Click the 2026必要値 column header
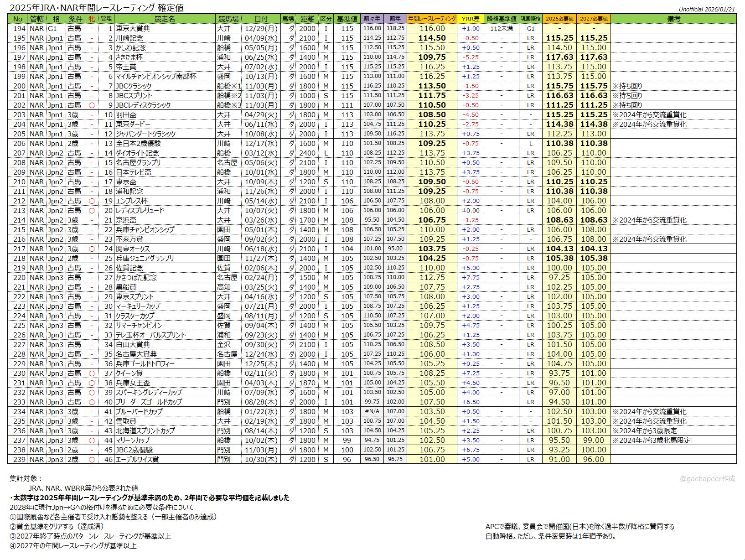The image size is (745, 560). click(559, 19)
